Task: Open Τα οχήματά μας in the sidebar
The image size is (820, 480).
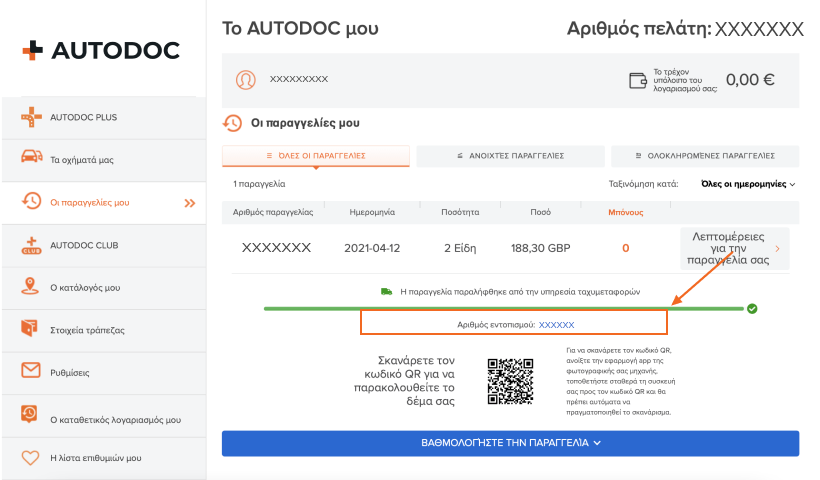Action: pos(104,160)
